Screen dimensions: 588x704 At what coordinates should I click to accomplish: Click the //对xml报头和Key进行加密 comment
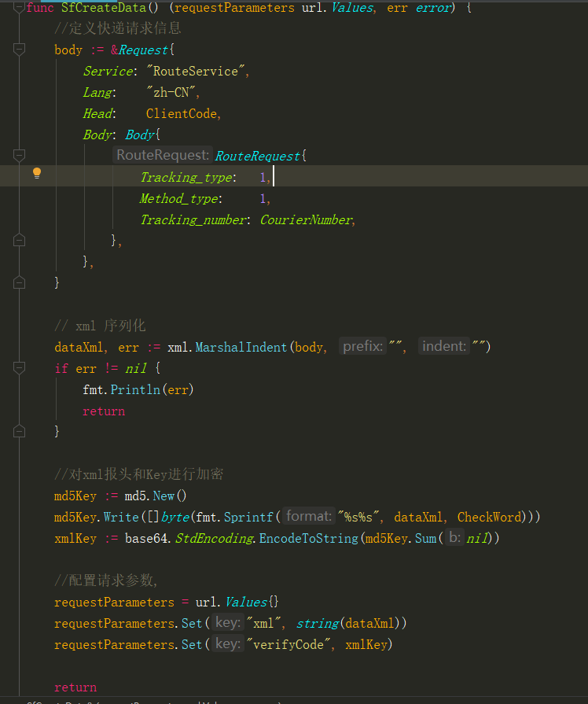coord(138,474)
